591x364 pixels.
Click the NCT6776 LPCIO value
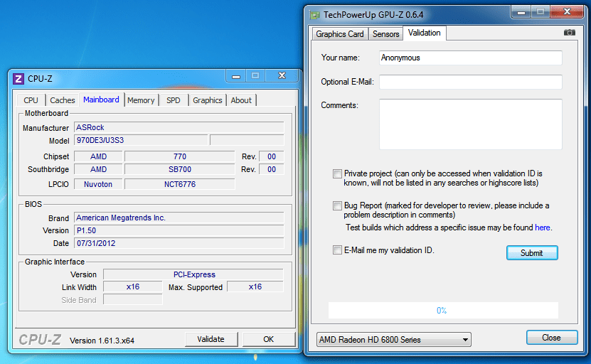pyautogui.click(x=180, y=184)
